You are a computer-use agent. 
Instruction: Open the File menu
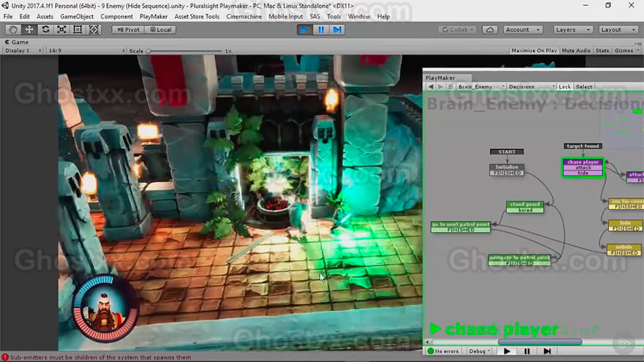click(x=8, y=16)
